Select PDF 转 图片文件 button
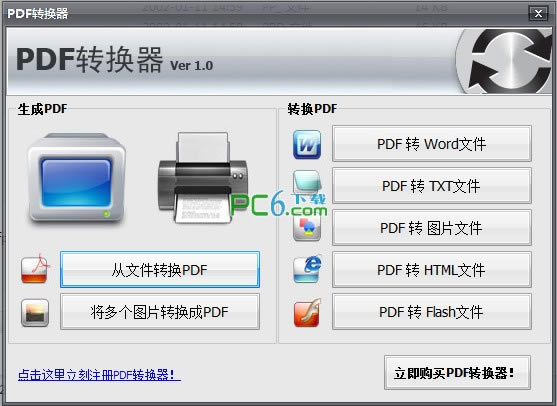 pos(432,227)
